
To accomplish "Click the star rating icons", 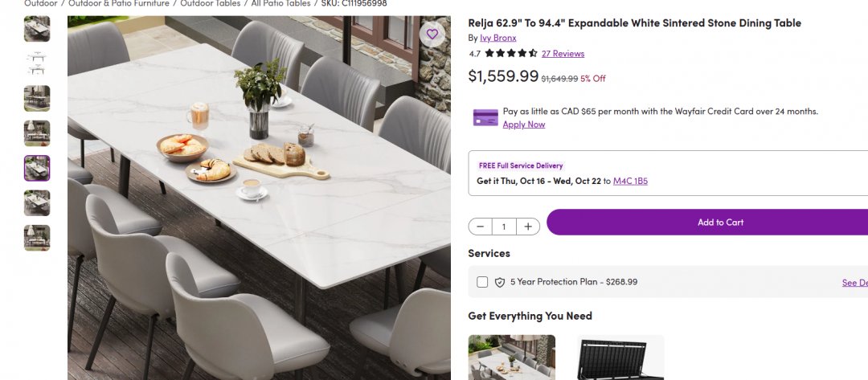I will pyautogui.click(x=511, y=54).
